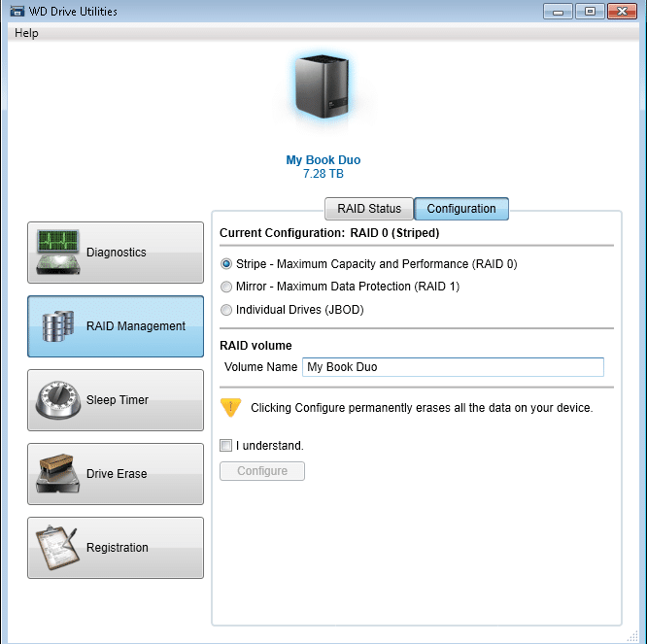Image resolution: width=647 pixels, height=644 pixels.
Task: Click the 7.28 TB capacity text
Action: click(323, 174)
